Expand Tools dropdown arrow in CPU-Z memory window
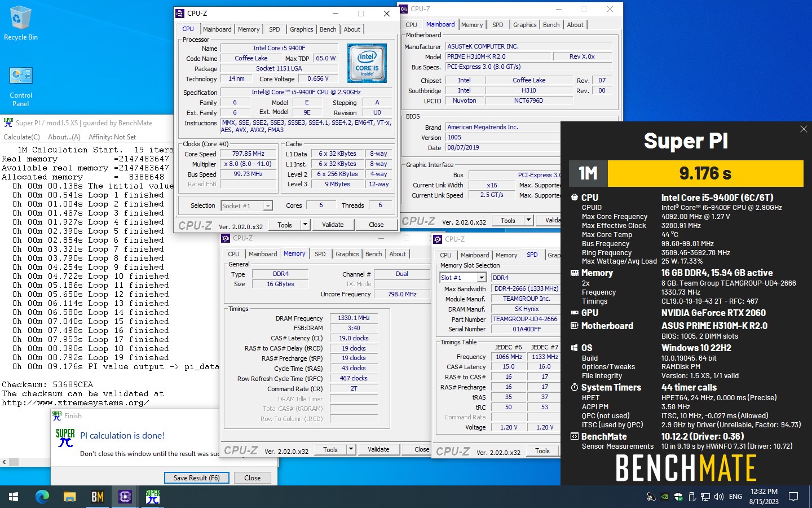This screenshot has height=508, width=812. point(351,449)
